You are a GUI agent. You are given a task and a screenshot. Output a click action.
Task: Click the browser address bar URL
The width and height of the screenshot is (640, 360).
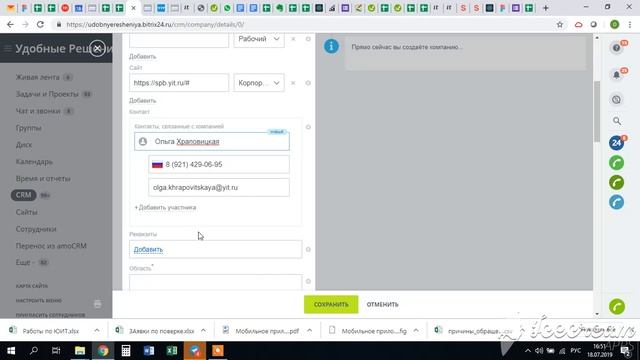tap(155, 24)
